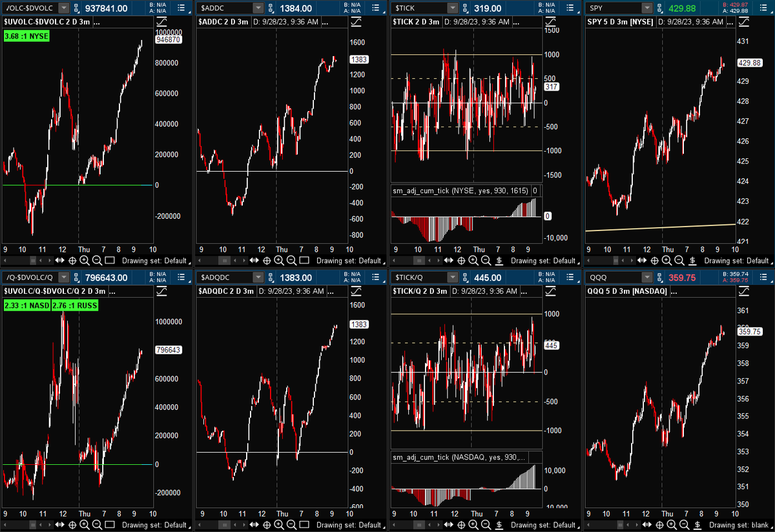Activate crosshair pan tool in SPY chart
This screenshot has width=775, height=532.
click(x=655, y=261)
